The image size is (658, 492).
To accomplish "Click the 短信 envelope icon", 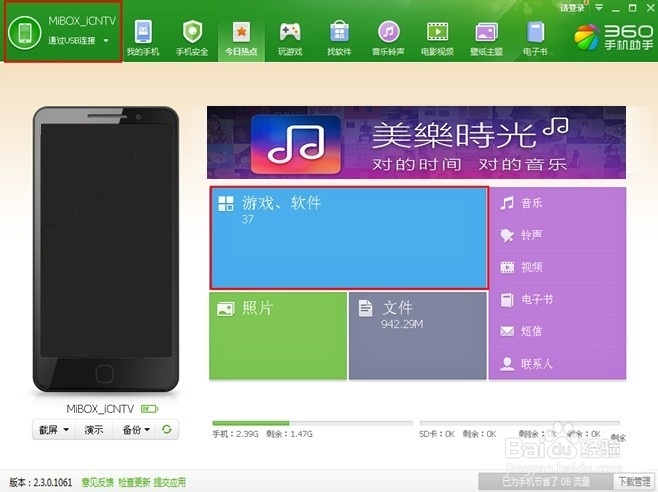I will 507,332.
